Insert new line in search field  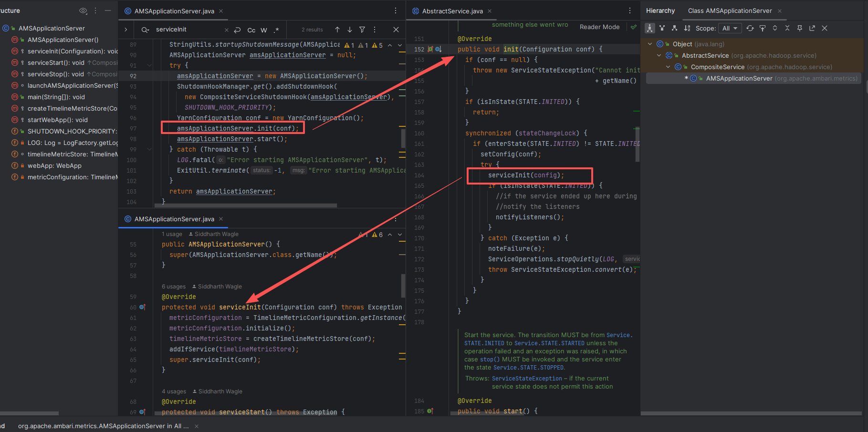[x=238, y=30]
